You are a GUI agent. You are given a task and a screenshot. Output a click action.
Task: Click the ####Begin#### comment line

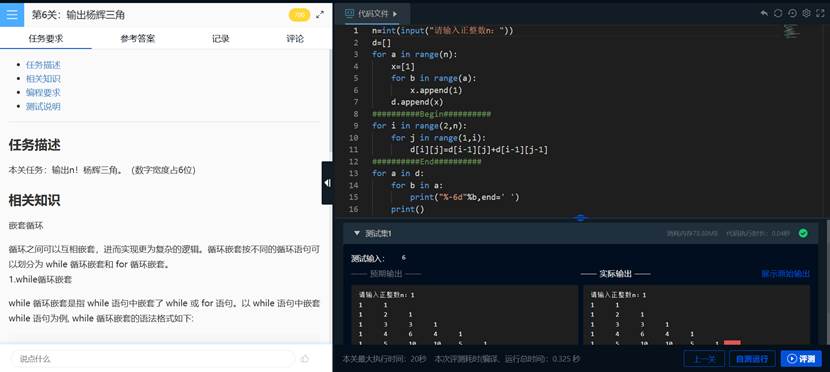[x=431, y=114]
